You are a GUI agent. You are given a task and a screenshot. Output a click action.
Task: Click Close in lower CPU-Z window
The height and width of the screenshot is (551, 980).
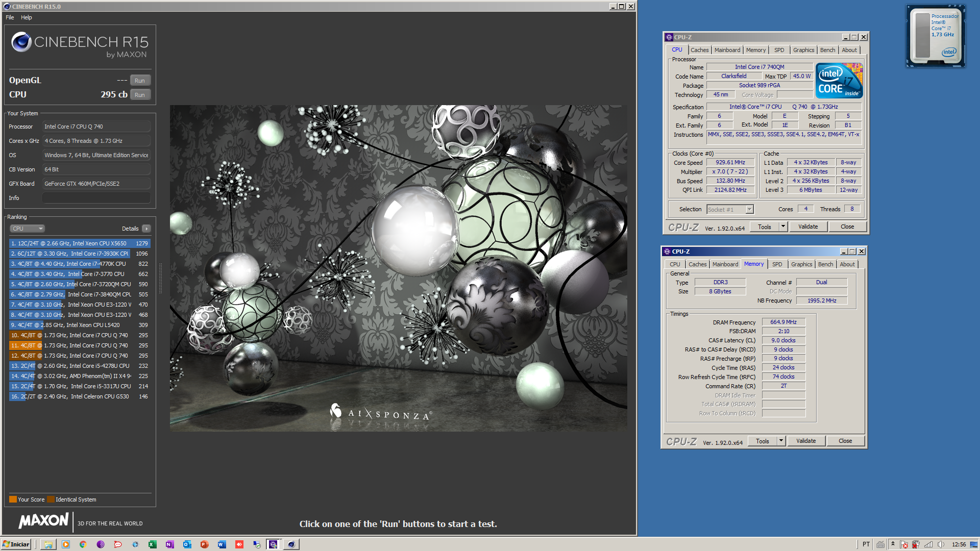pos(845,441)
